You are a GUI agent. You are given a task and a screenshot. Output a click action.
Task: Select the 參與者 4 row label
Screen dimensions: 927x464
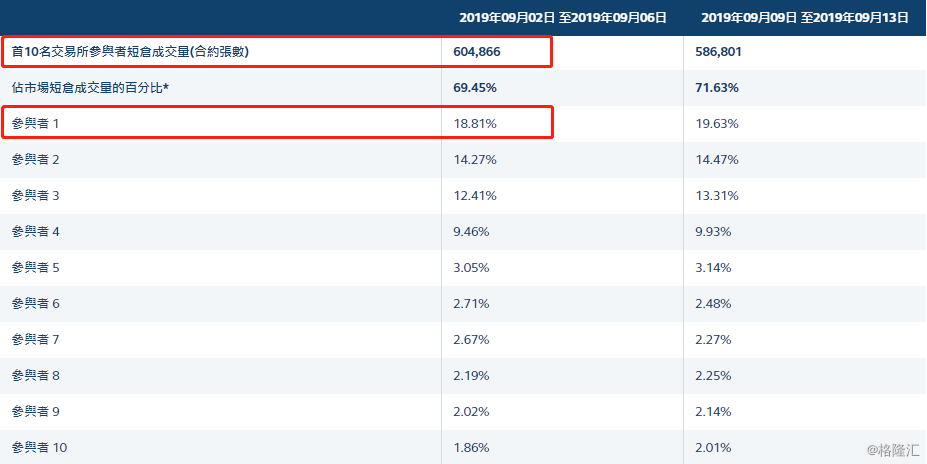coord(36,231)
